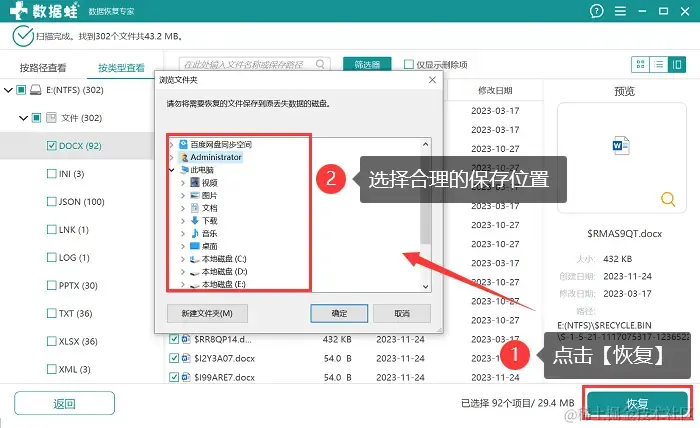This screenshot has width=700, height=428.
Task: Click 新建文件夹(M) button
Action: [x=207, y=313]
